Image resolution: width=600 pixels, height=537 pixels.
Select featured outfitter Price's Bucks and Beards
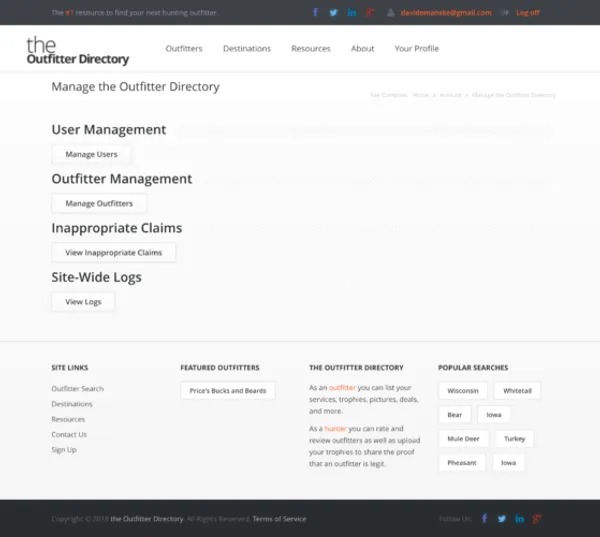tap(228, 390)
